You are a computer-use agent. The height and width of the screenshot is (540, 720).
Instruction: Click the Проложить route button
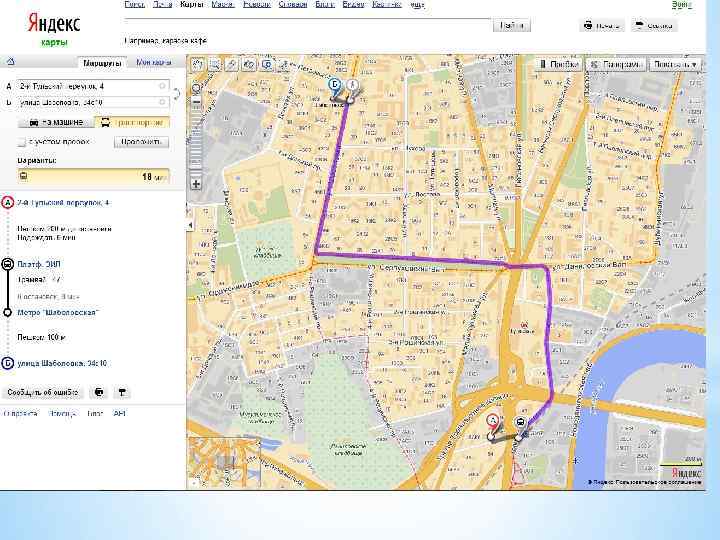141,142
